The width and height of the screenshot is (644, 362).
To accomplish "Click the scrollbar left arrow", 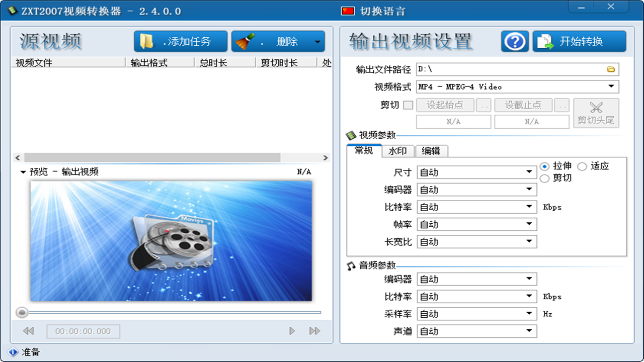I will point(17,157).
